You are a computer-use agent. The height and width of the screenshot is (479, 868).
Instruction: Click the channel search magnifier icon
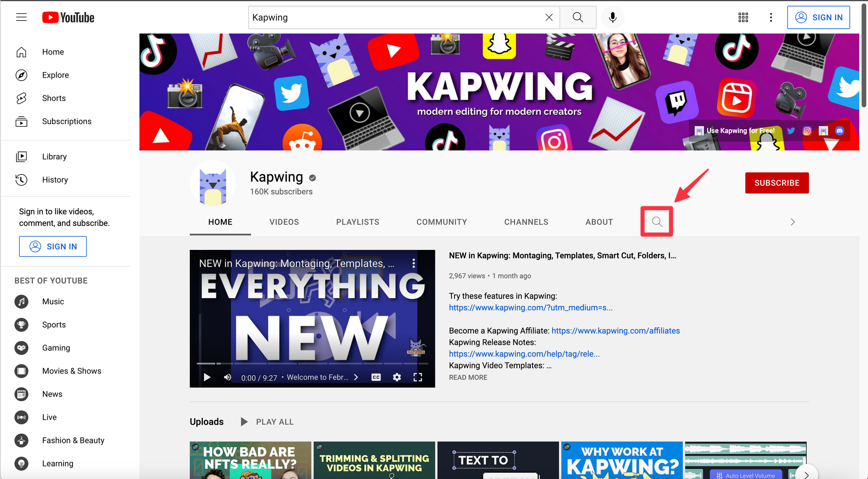(657, 222)
